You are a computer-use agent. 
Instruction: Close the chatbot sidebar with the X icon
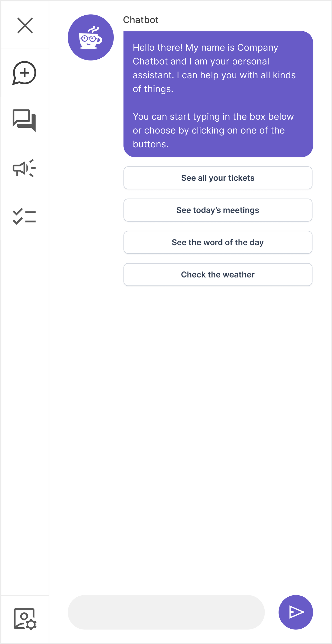point(25,25)
